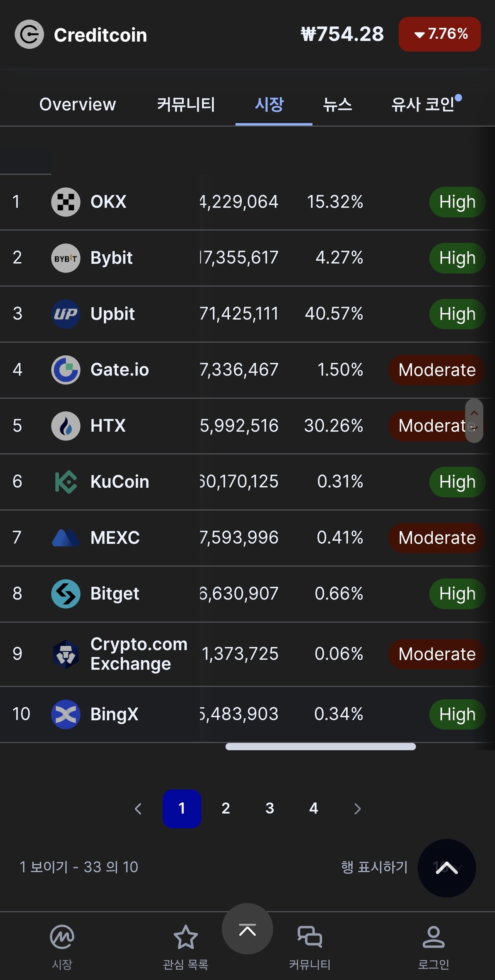This screenshot has height=980, width=495.
Task: Tap the 로그인 profile icon
Action: pos(433,937)
